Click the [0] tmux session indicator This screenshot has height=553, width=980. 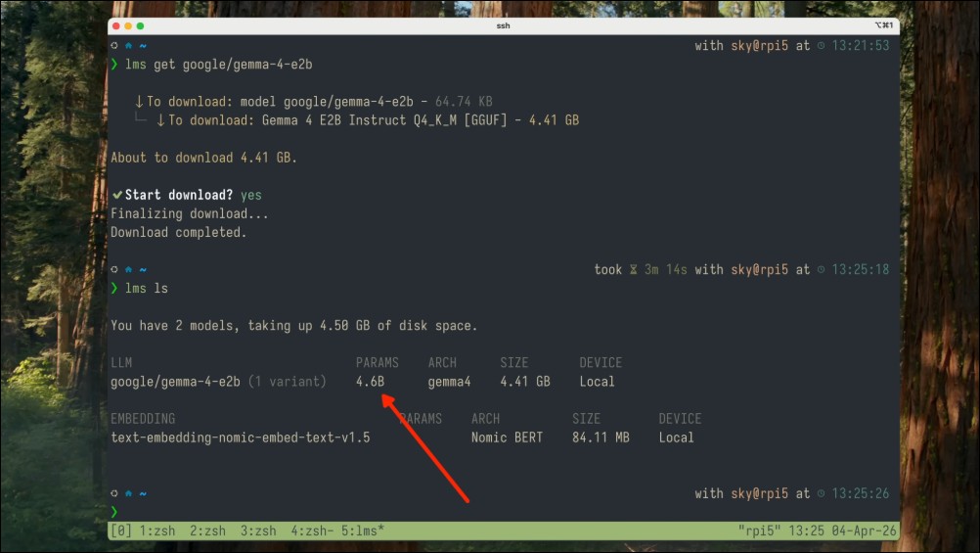click(122, 531)
